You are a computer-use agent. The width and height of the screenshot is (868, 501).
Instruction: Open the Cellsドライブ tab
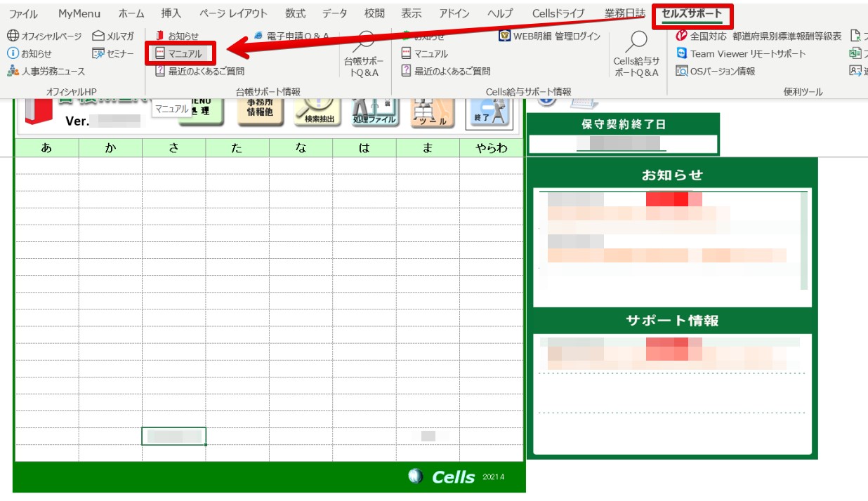click(558, 14)
